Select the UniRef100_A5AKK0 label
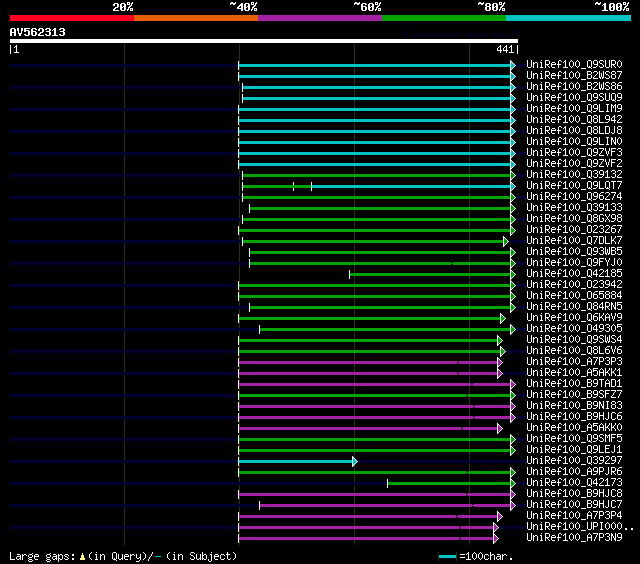Viewport: 640px width, 564px height. click(574, 428)
